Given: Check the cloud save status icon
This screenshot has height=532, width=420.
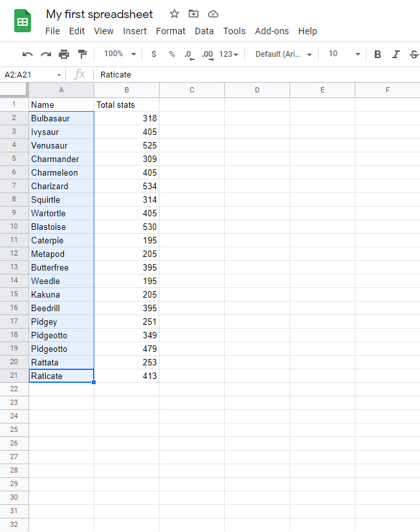Looking at the screenshot, I should pyautogui.click(x=213, y=14).
